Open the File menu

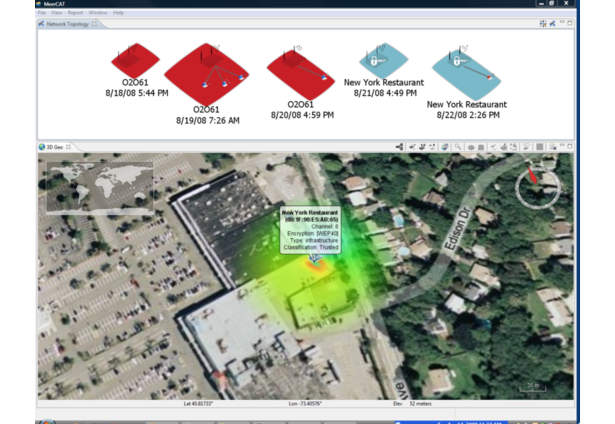point(42,13)
